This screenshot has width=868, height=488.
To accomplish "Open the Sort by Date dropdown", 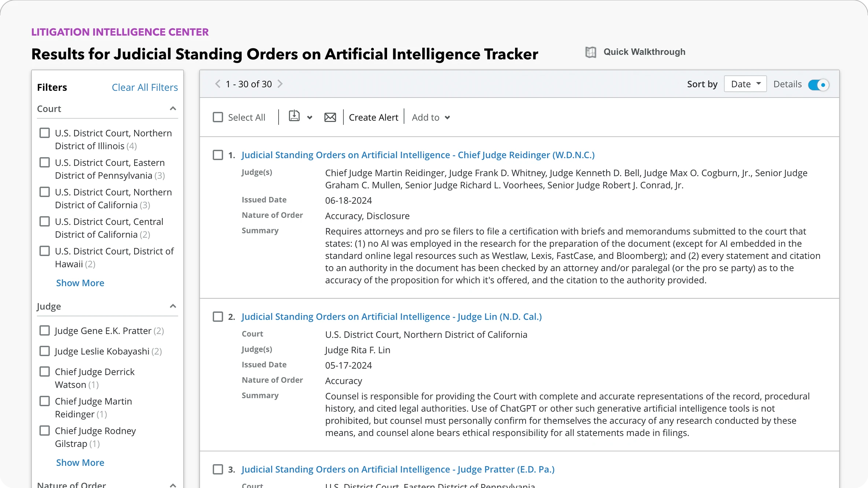I will (745, 84).
